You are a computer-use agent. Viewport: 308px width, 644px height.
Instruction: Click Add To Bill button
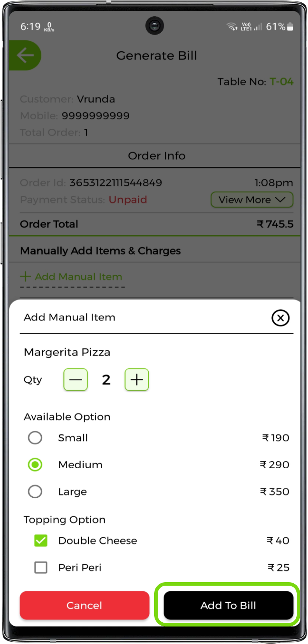pos(228,605)
